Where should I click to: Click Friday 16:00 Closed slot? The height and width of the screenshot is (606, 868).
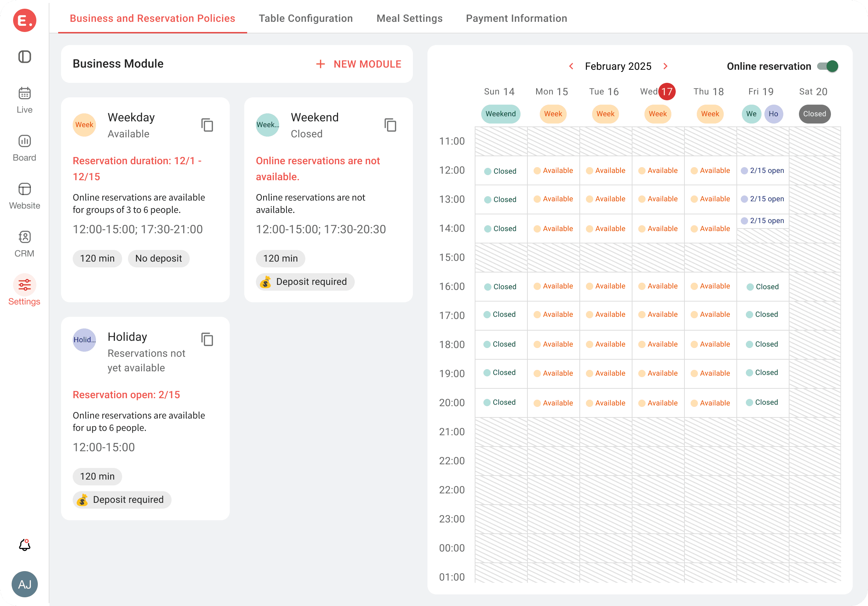click(x=763, y=286)
